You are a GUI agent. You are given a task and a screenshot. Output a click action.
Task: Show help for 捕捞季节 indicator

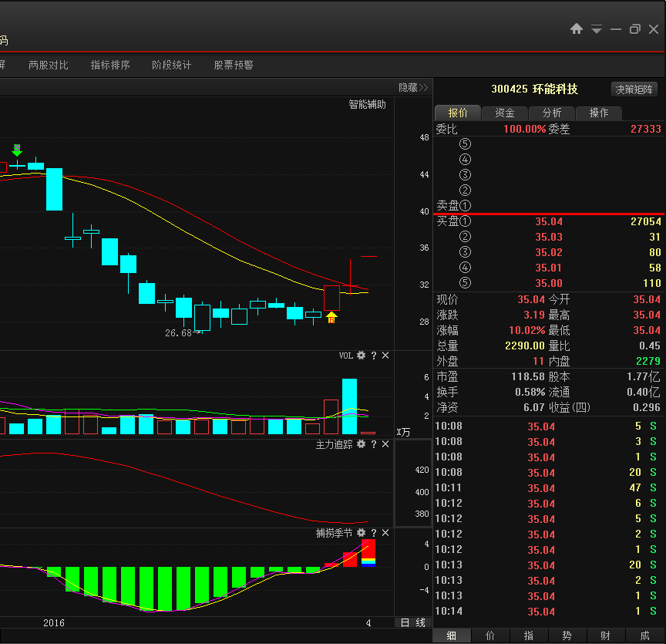click(x=374, y=533)
